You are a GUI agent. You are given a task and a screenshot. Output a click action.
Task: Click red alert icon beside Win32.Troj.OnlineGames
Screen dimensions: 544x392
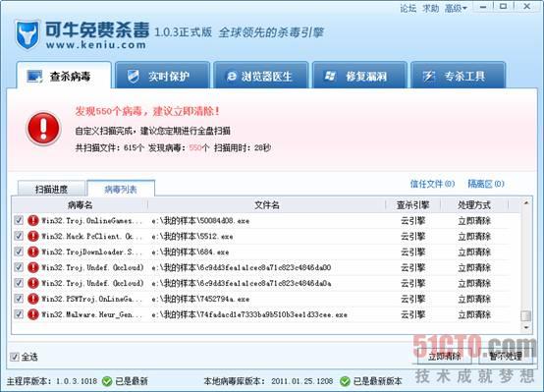[33, 220]
